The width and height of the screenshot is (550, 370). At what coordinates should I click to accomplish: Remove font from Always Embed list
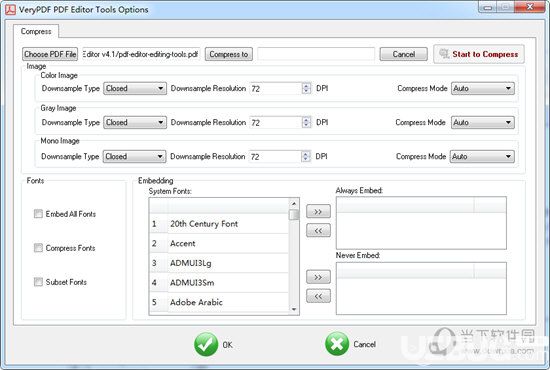click(x=318, y=230)
